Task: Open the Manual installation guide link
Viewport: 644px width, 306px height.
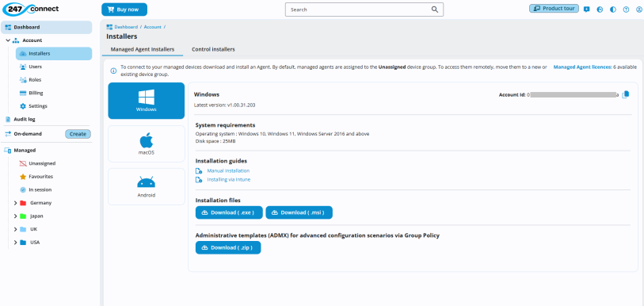Action: (x=228, y=170)
